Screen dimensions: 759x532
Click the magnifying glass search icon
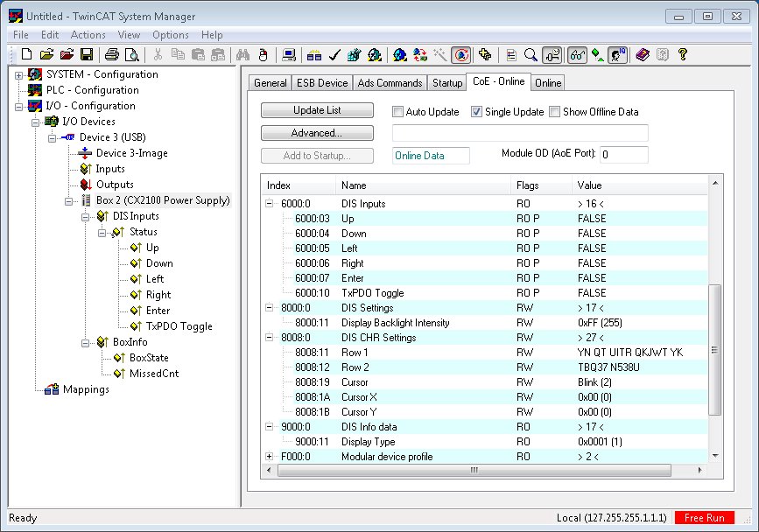tap(531, 54)
